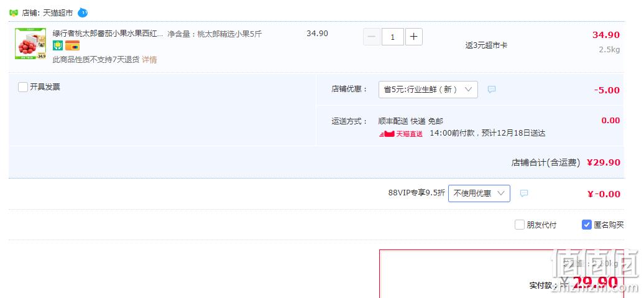Click the 返3元超市卡 promotion text
The width and height of the screenshot is (644, 298).
pos(486,45)
